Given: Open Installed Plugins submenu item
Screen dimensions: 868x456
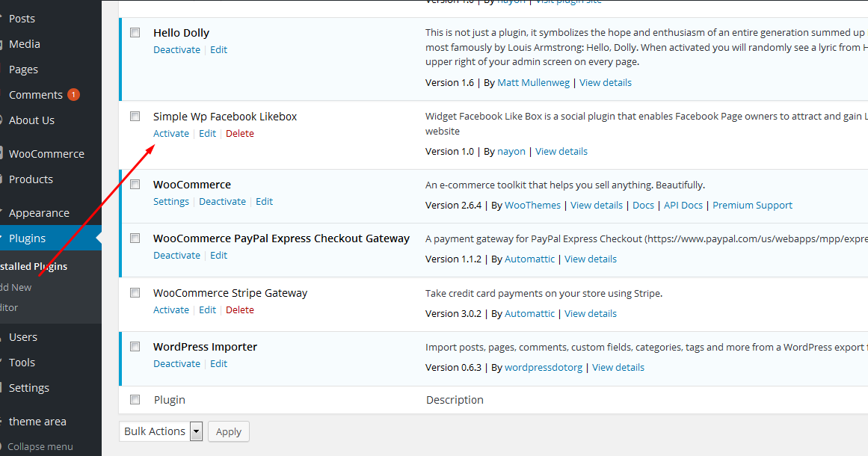Looking at the screenshot, I should pyautogui.click(x=34, y=267).
